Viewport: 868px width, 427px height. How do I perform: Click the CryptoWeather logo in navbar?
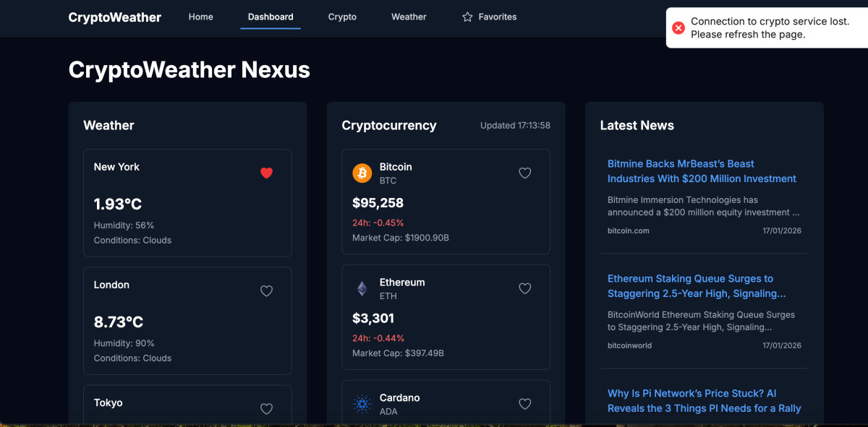(115, 17)
